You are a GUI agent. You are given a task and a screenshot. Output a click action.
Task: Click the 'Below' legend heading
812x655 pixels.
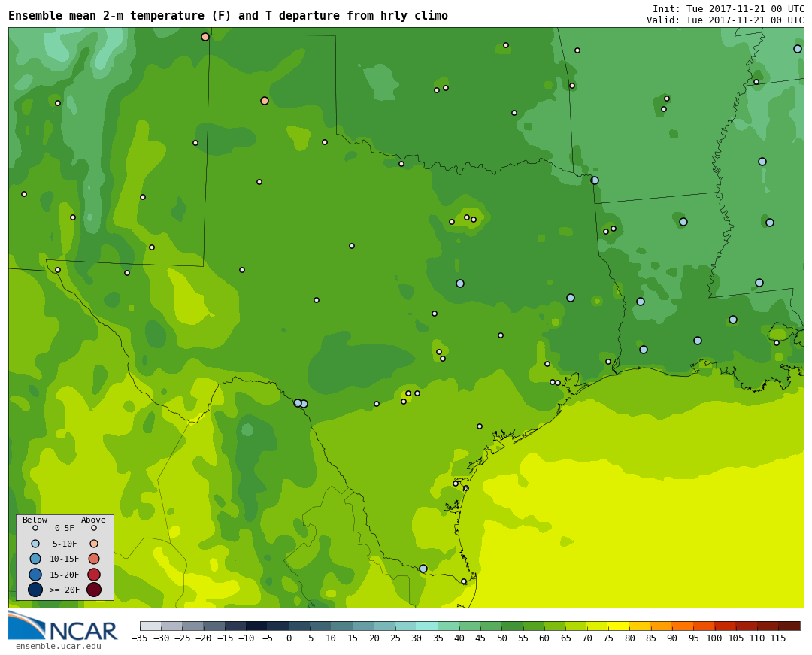35,520
